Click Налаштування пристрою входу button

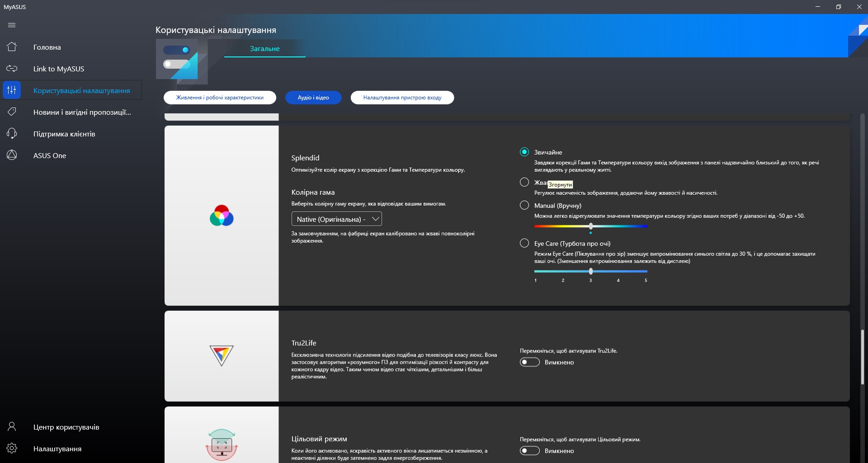click(402, 98)
